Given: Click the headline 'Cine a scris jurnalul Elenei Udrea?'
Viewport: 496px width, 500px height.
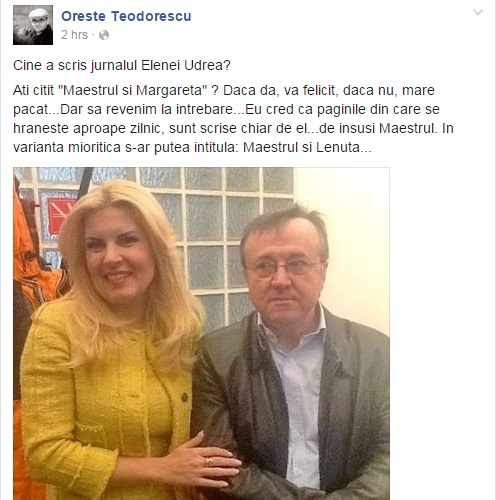Looking at the screenshot, I should point(122,65).
